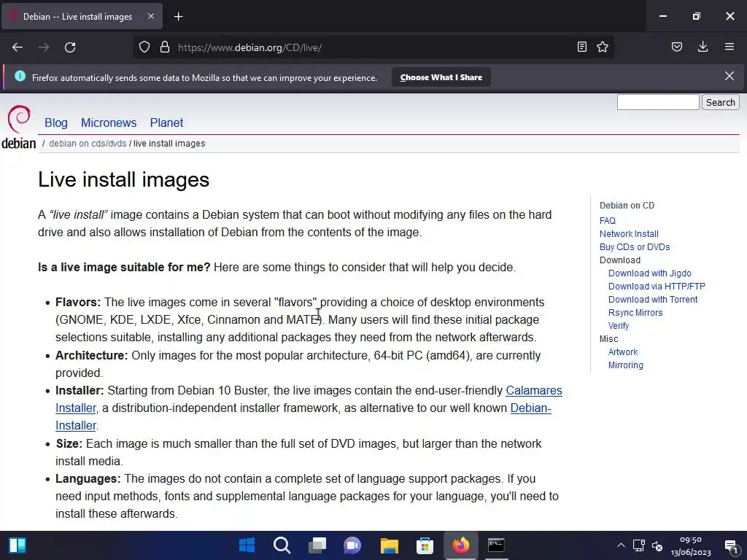The width and height of the screenshot is (747, 560).
Task: Open the Firefox hamburger application menu
Action: [729, 47]
